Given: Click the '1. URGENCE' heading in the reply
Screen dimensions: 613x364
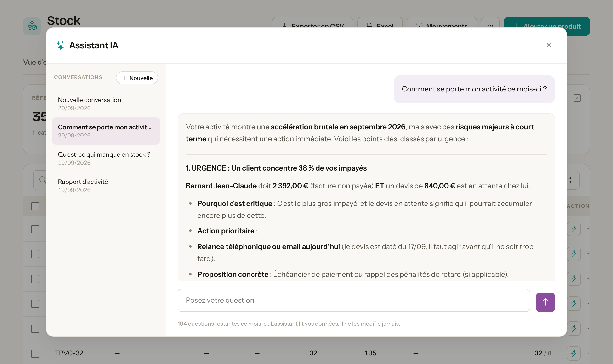Looking at the screenshot, I should [x=276, y=168].
